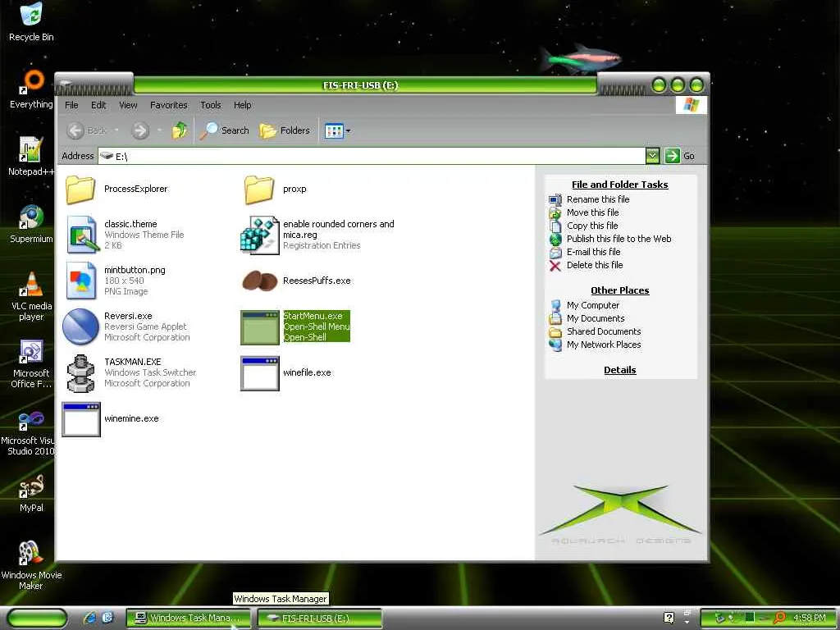Open Recycle Bin desktop icon
The width and height of the screenshot is (840, 630).
click(31, 22)
